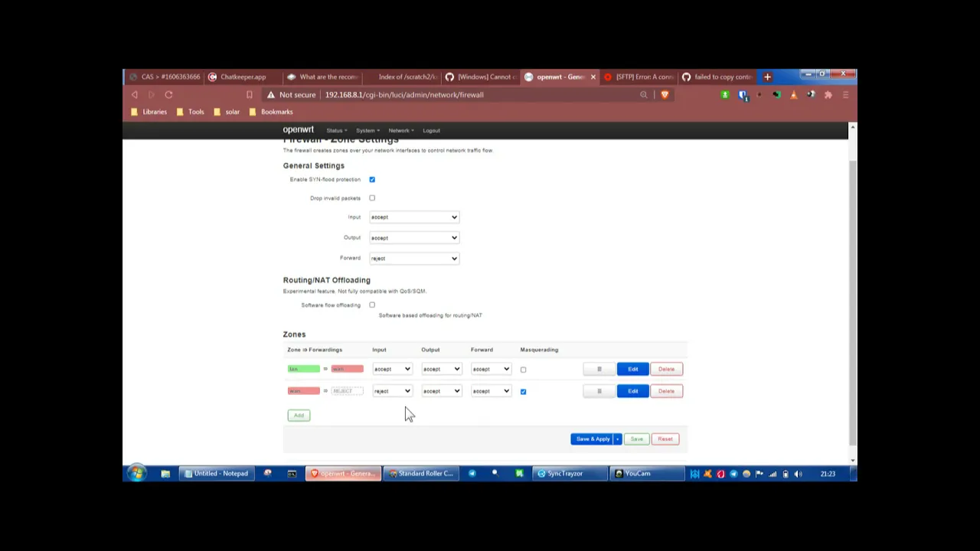
Task: Edit the wan zone
Action: point(633,391)
